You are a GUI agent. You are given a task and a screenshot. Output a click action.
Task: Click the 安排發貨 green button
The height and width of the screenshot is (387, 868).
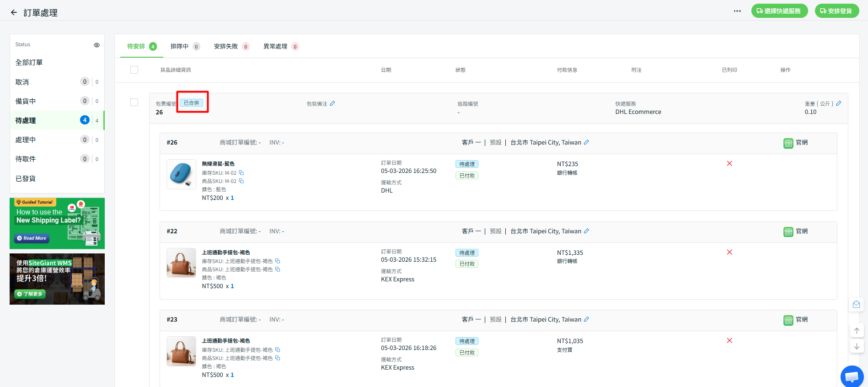(836, 11)
